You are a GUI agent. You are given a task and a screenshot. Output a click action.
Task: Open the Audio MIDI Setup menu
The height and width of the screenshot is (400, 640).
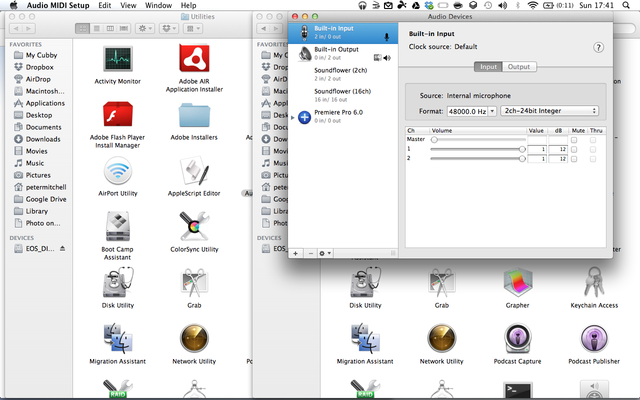pos(58,5)
